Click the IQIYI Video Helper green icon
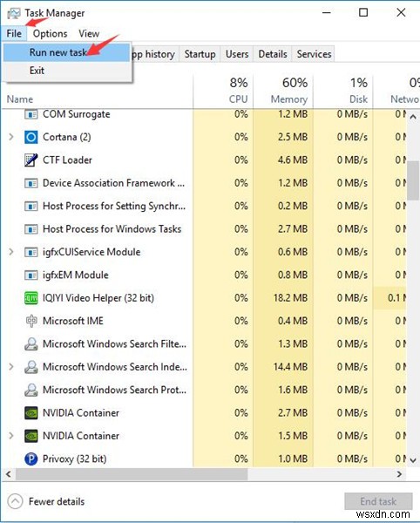The width and height of the screenshot is (420, 523). pos(31,298)
